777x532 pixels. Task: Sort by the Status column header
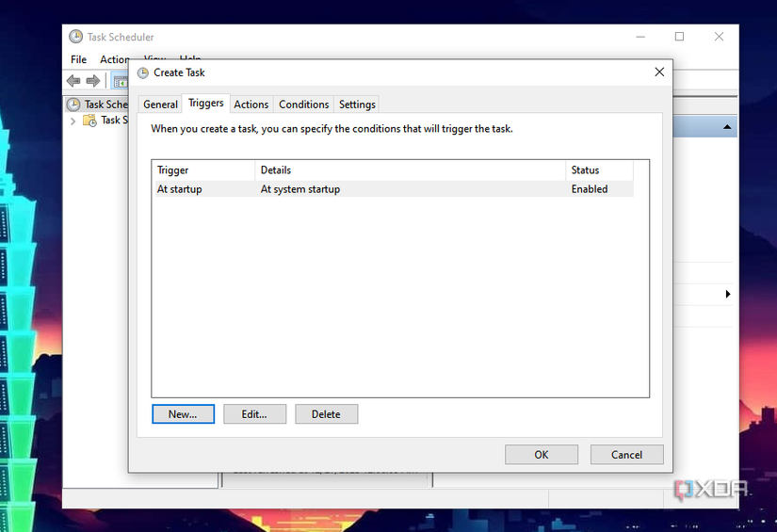tap(600, 170)
